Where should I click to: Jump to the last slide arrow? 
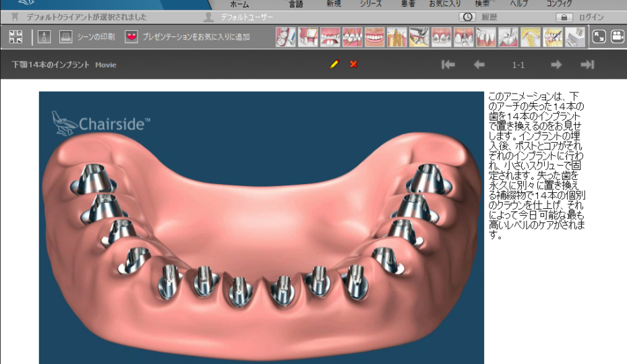click(x=587, y=65)
